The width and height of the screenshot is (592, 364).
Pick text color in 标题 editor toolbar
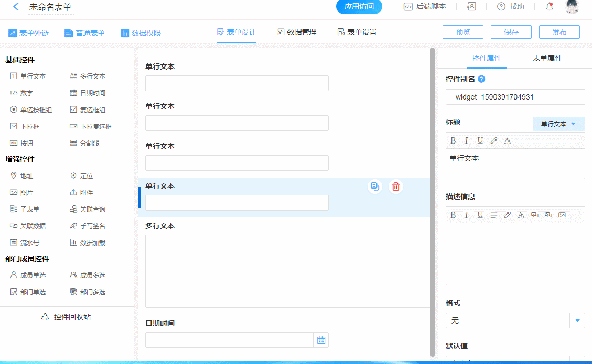tap(494, 140)
